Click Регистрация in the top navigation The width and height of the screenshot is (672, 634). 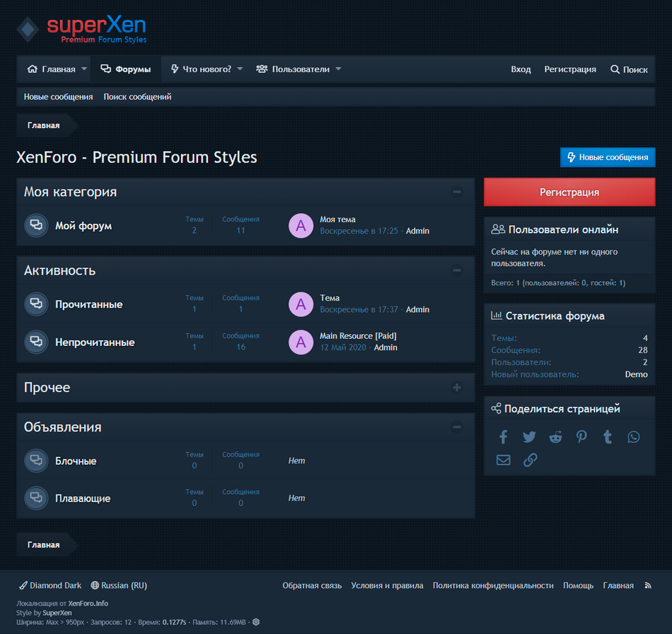coord(570,69)
